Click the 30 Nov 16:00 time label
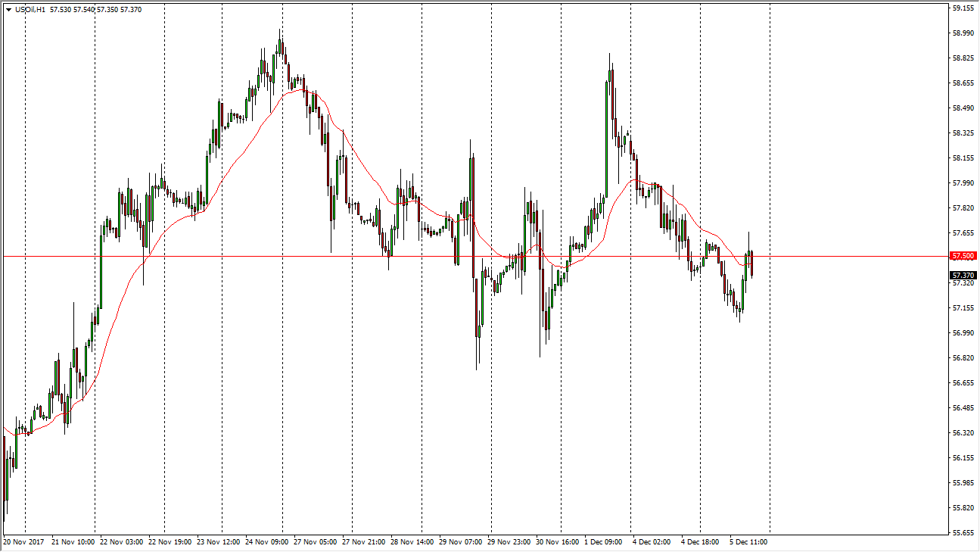This screenshot has height=552, width=980. point(559,542)
